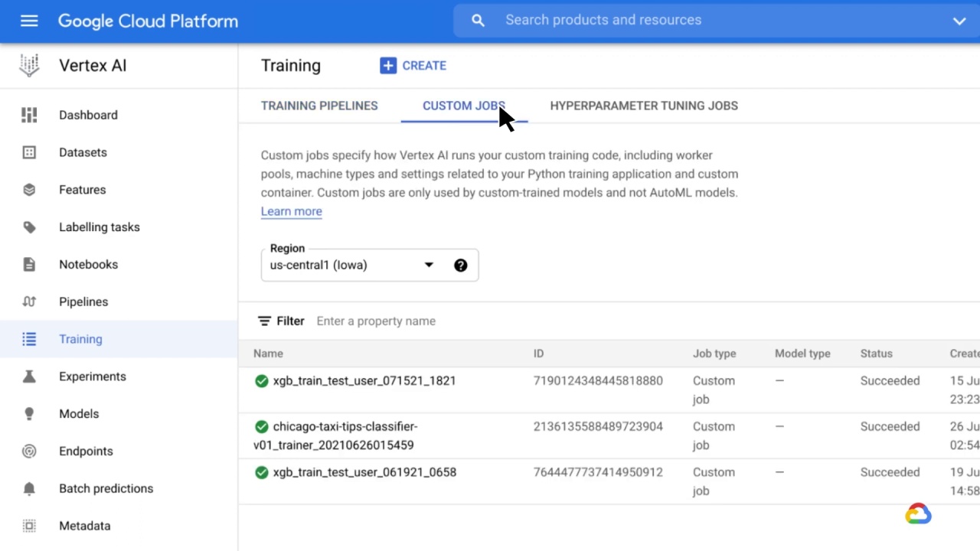Click success checkmark for xgb_train_test_user_061921_0658
Screen dimensions: 980x551
(262, 473)
